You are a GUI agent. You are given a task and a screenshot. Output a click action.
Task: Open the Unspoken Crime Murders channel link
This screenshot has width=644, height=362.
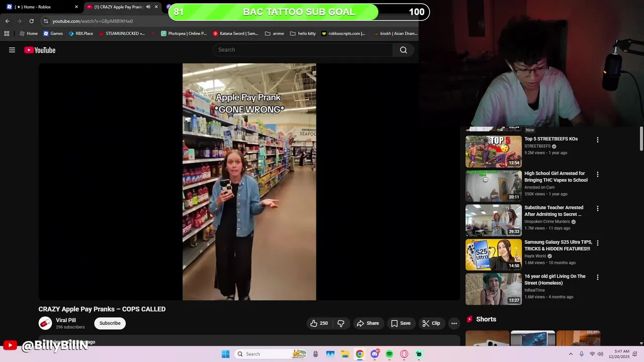pyautogui.click(x=547, y=222)
